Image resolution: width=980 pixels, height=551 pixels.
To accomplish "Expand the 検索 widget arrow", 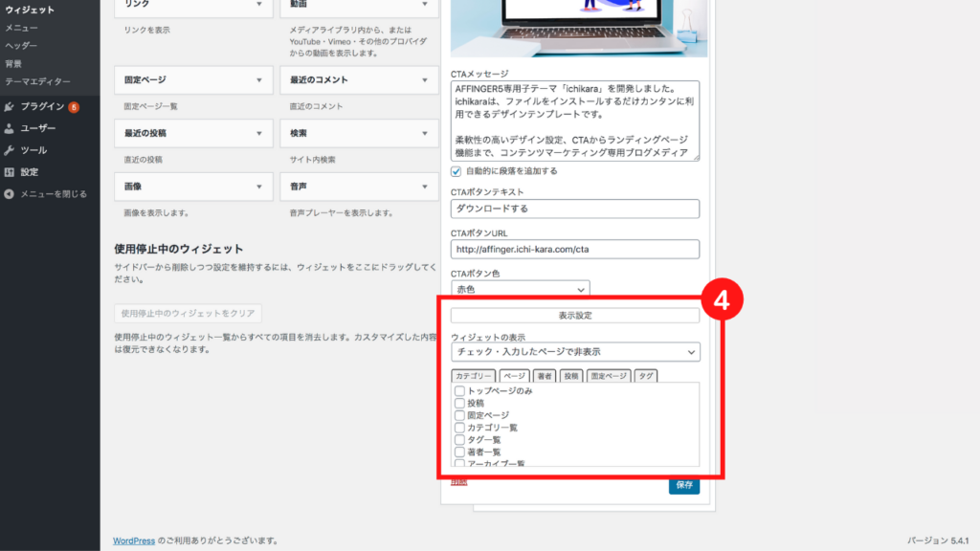I will [424, 133].
